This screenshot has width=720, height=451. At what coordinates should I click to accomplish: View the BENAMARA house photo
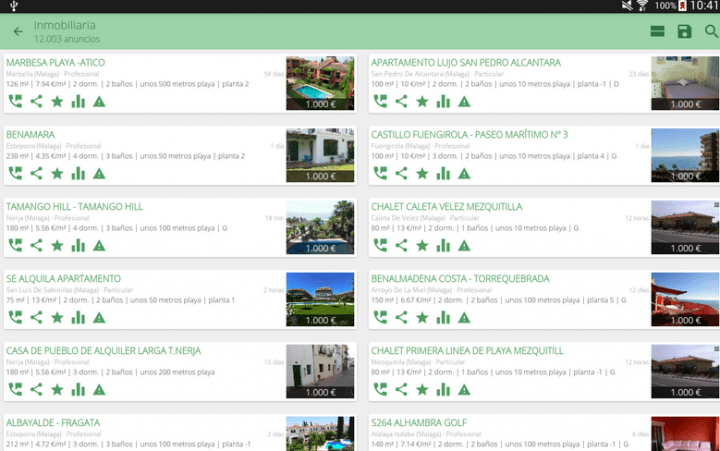tap(320, 155)
